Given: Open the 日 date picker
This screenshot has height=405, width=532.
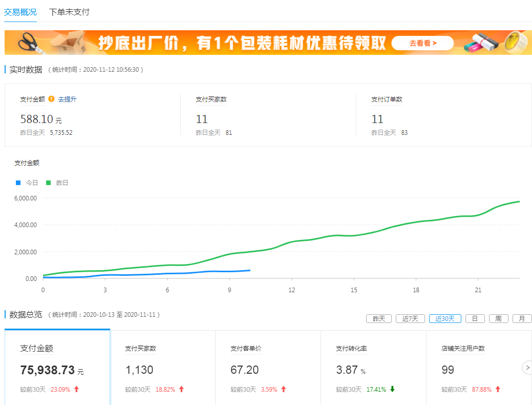Looking at the screenshot, I should 475,318.
